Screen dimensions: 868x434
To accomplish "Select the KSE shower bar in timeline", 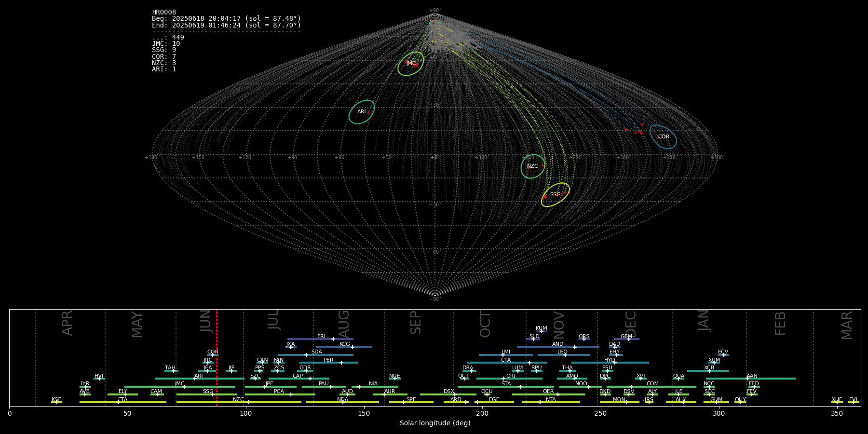I will pyautogui.click(x=56, y=402).
